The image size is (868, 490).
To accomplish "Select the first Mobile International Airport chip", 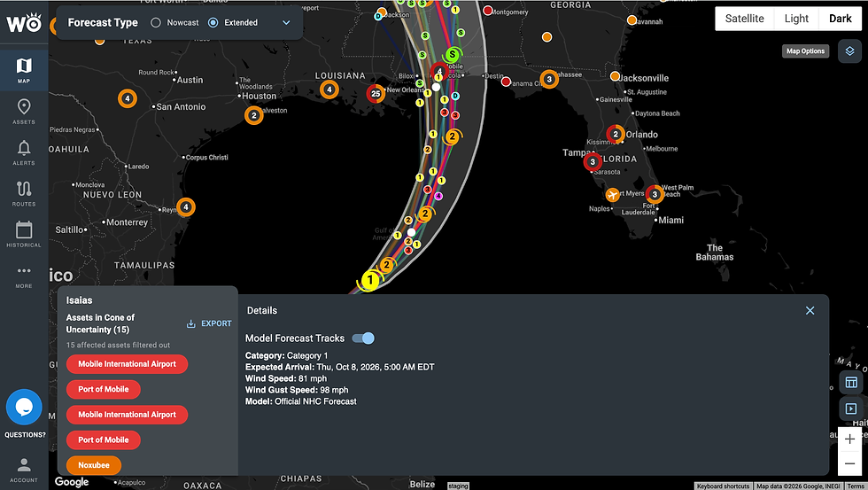I will [127, 364].
